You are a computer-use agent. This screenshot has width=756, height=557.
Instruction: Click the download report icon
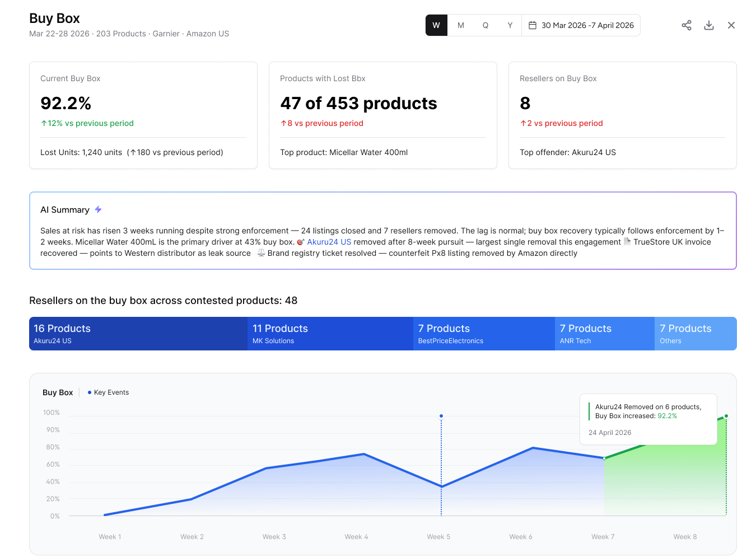click(709, 25)
